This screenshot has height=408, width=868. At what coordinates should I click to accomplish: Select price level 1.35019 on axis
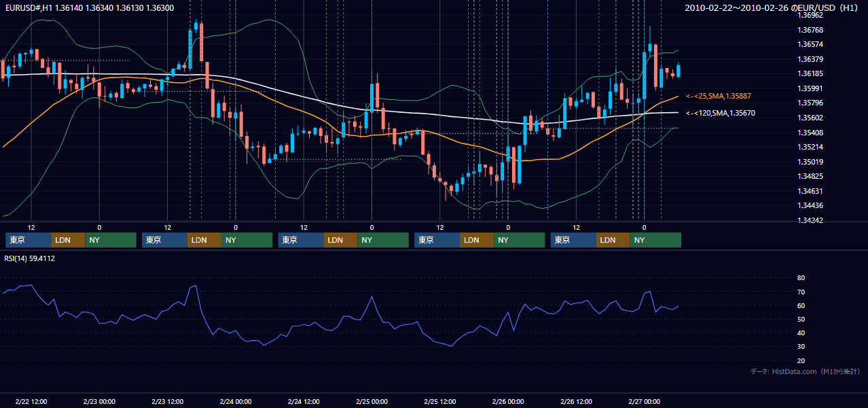pyautogui.click(x=810, y=162)
